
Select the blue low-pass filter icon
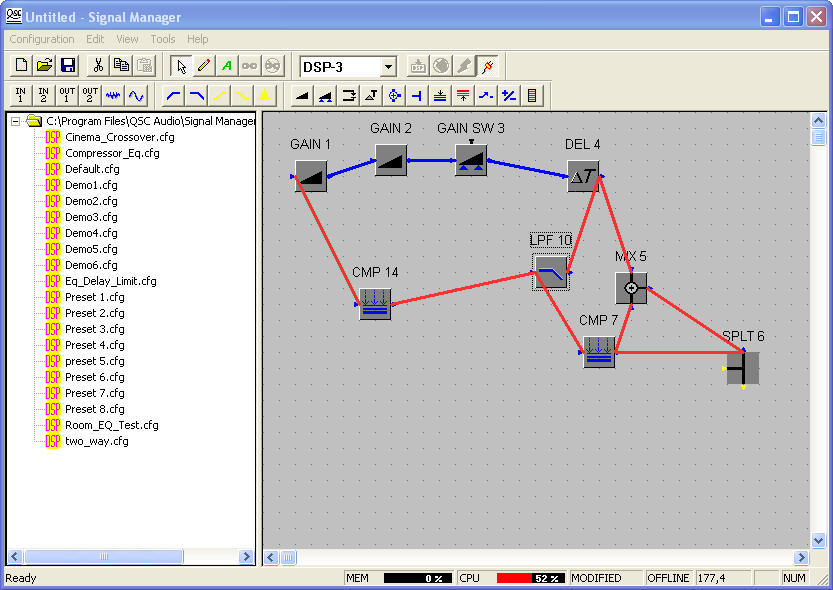pyautogui.click(x=197, y=96)
